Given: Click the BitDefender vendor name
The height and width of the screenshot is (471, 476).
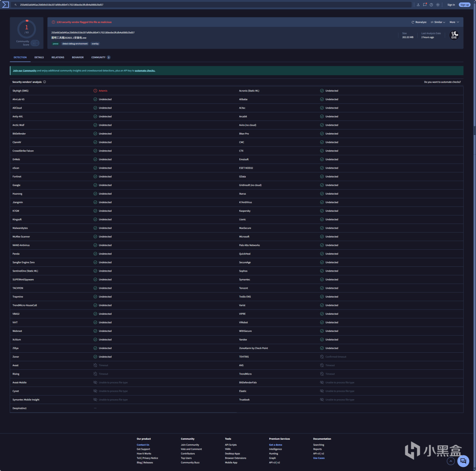Looking at the screenshot, I should pyautogui.click(x=19, y=134).
